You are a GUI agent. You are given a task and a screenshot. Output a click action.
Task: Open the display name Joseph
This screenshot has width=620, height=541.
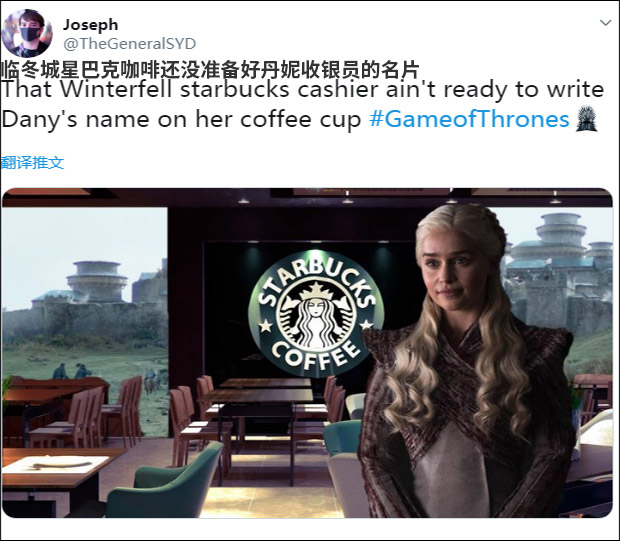(91, 25)
